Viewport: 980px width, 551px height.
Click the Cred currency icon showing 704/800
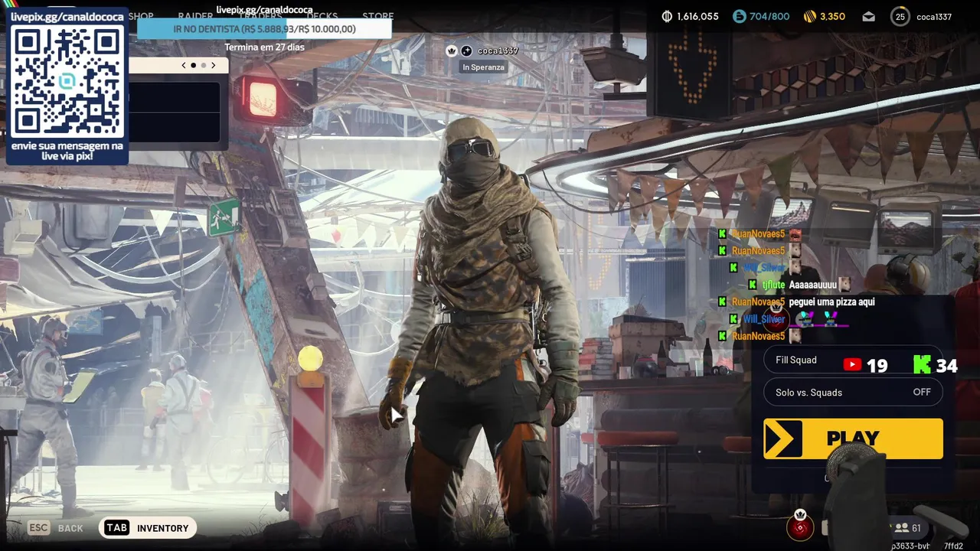click(x=739, y=16)
